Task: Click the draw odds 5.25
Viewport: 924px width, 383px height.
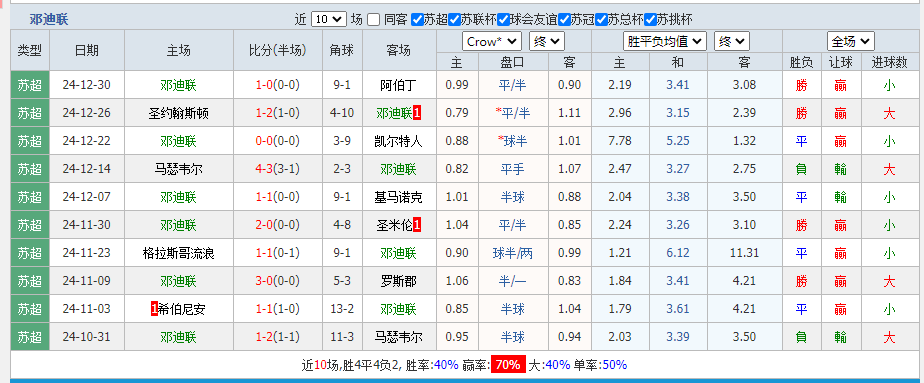Action: point(678,141)
